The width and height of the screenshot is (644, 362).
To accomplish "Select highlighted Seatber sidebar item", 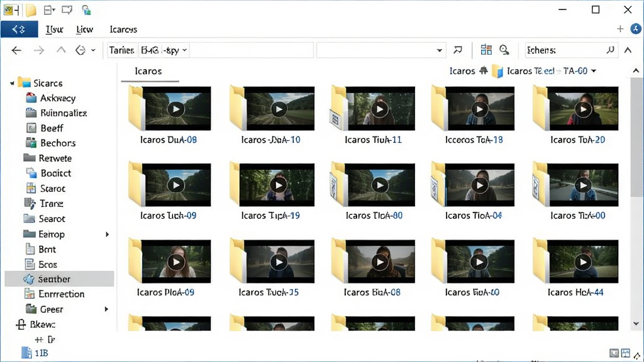I will 59,279.
